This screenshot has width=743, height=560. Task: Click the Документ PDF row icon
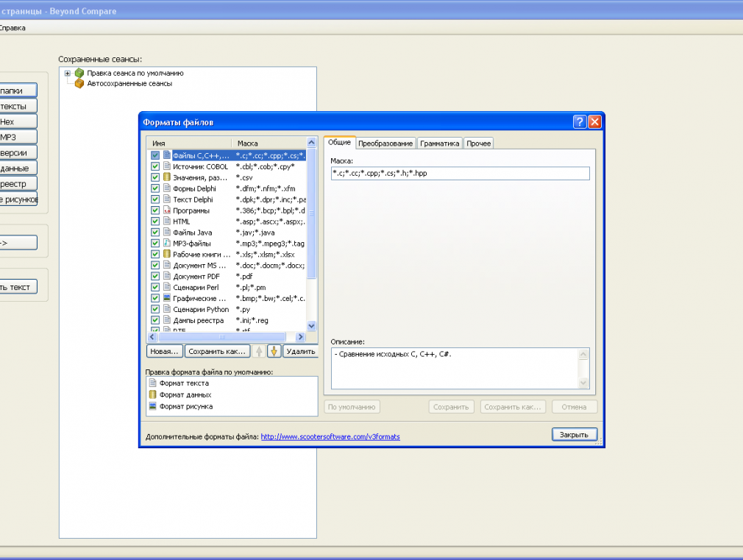click(167, 275)
